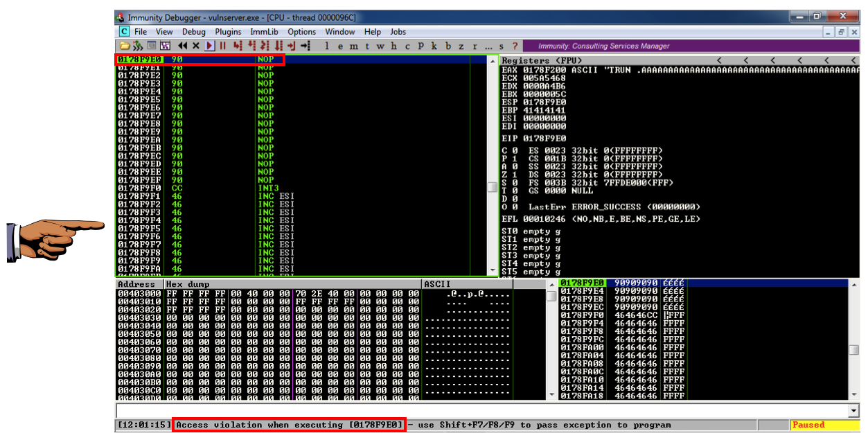The image size is (868, 440).
Task: Click the Restart program rewind icon
Action: click(x=183, y=46)
